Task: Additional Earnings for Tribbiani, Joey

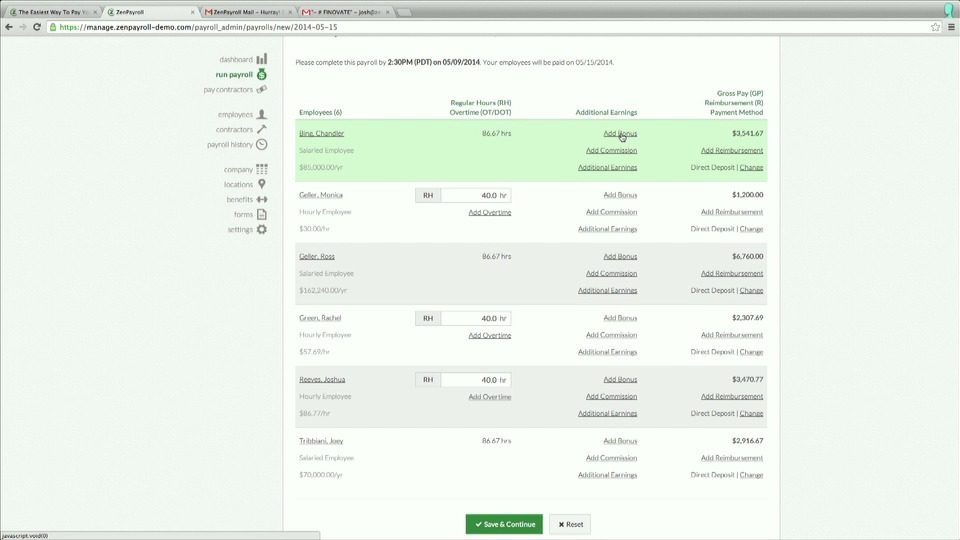Action: point(607,475)
